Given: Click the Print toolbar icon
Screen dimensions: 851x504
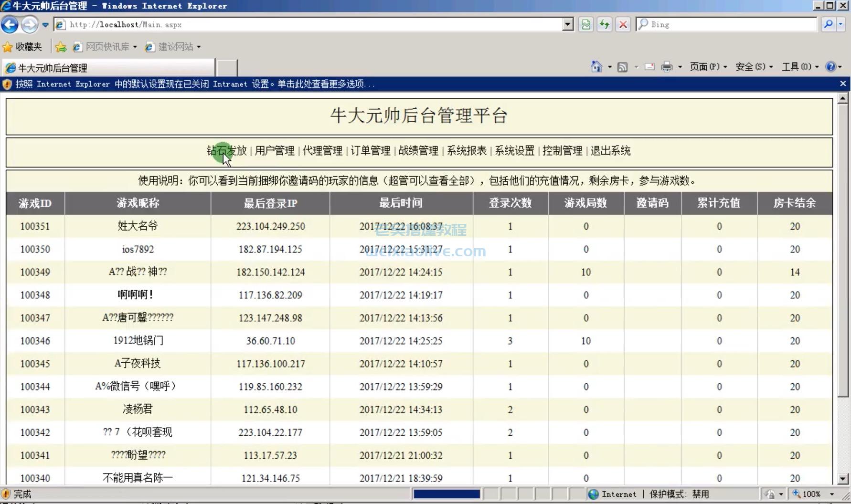Looking at the screenshot, I should [x=667, y=67].
